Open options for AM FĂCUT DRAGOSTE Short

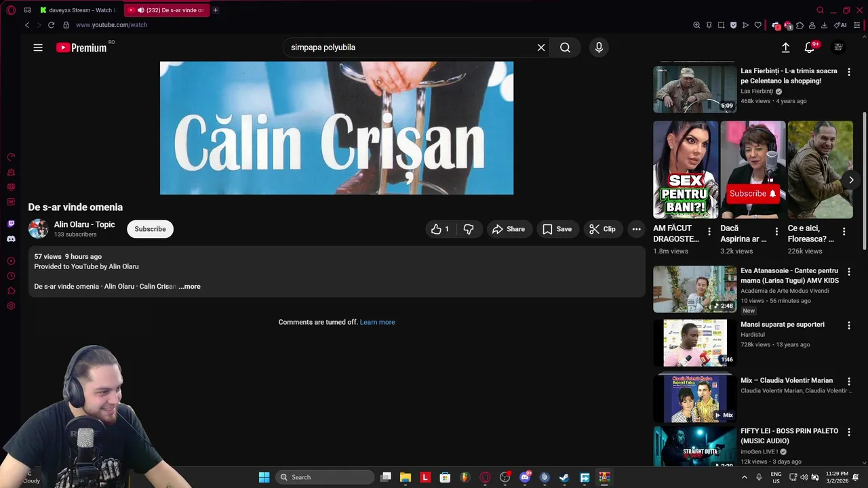709,232
